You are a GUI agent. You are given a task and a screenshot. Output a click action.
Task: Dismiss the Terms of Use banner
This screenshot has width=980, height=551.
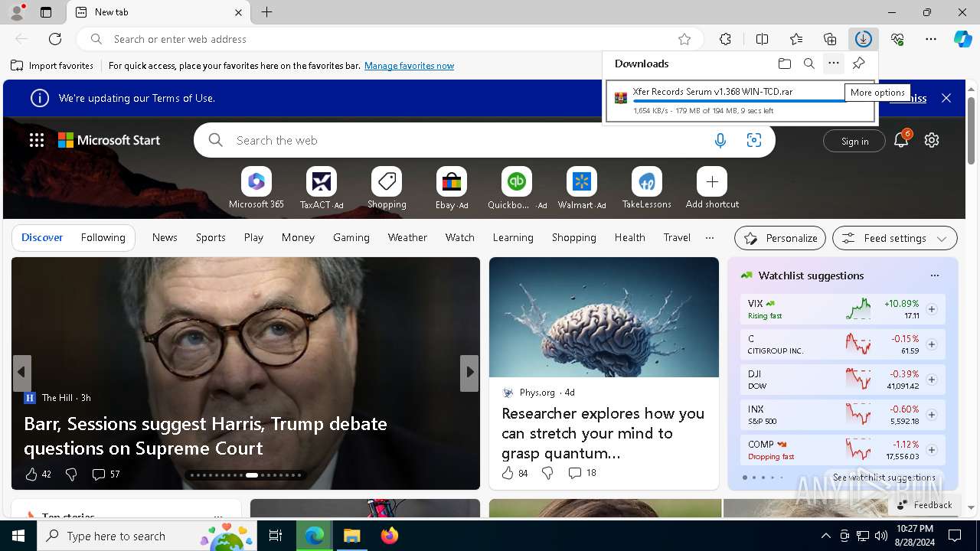tap(946, 98)
